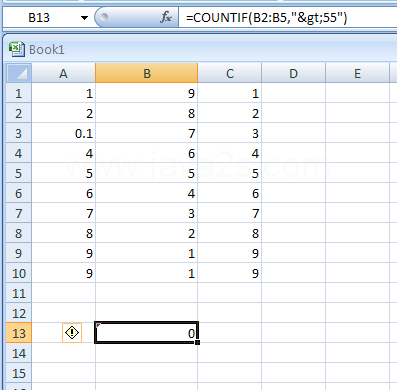Select row 5 header
Viewport: 397px width, 390px height.
click(19, 173)
